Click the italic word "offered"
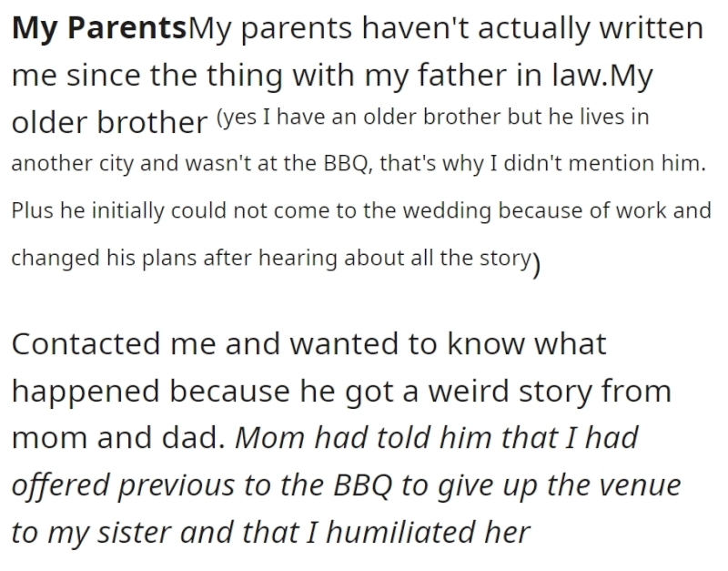Image resolution: width=728 pixels, height=571 pixels. 61,485
